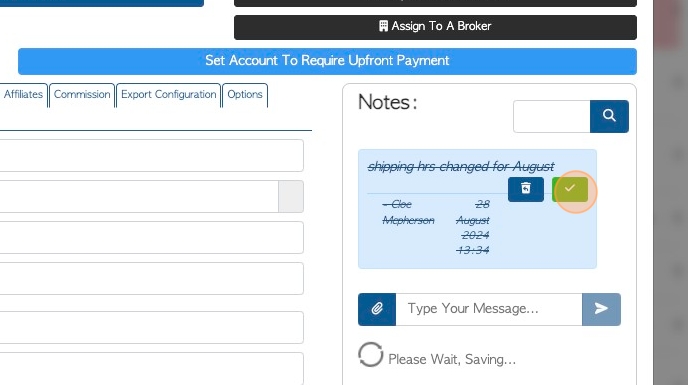Open the Export Configuration tab
Screen dimensions: 688x385
pos(168,95)
